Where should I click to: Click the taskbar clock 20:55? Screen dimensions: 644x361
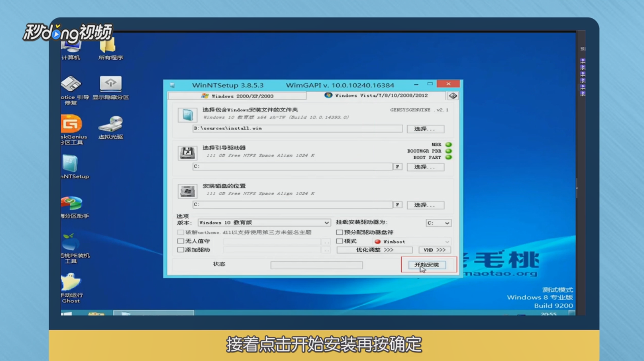(x=549, y=314)
